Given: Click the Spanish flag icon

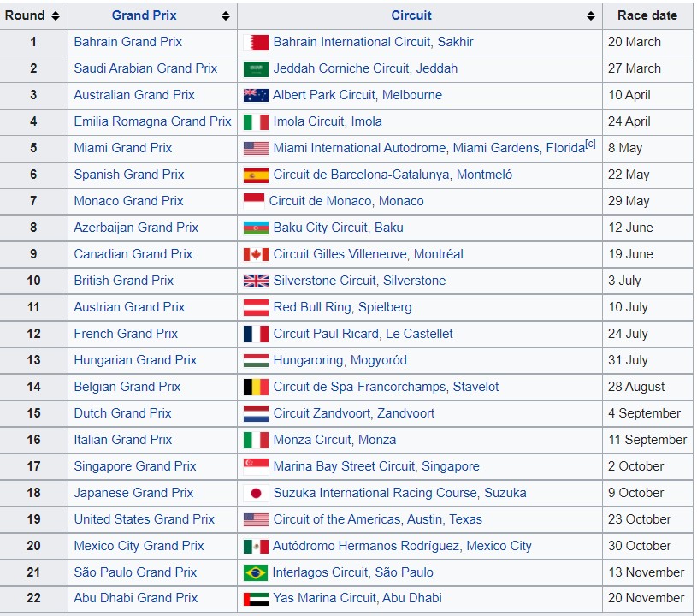Looking at the screenshot, I should [x=256, y=175].
